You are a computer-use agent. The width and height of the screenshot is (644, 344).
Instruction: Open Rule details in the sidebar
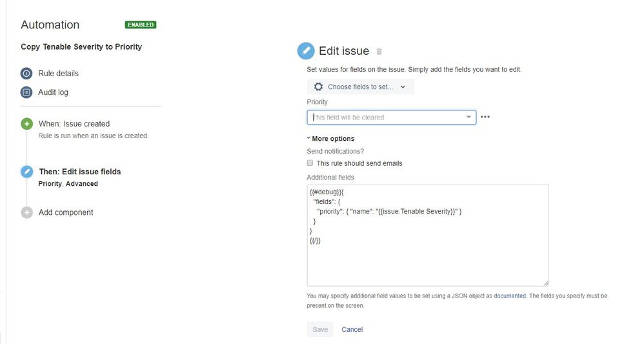coord(58,73)
